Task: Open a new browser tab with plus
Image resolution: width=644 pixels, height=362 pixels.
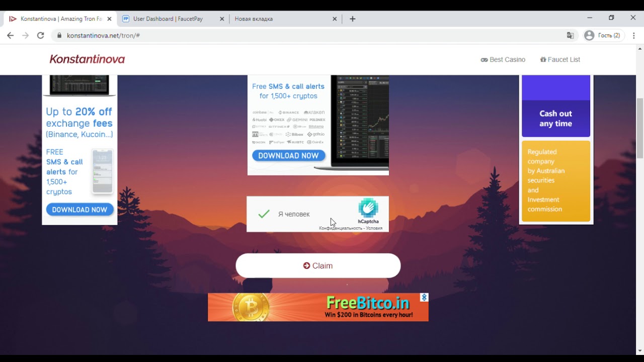Action: [353, 19]
